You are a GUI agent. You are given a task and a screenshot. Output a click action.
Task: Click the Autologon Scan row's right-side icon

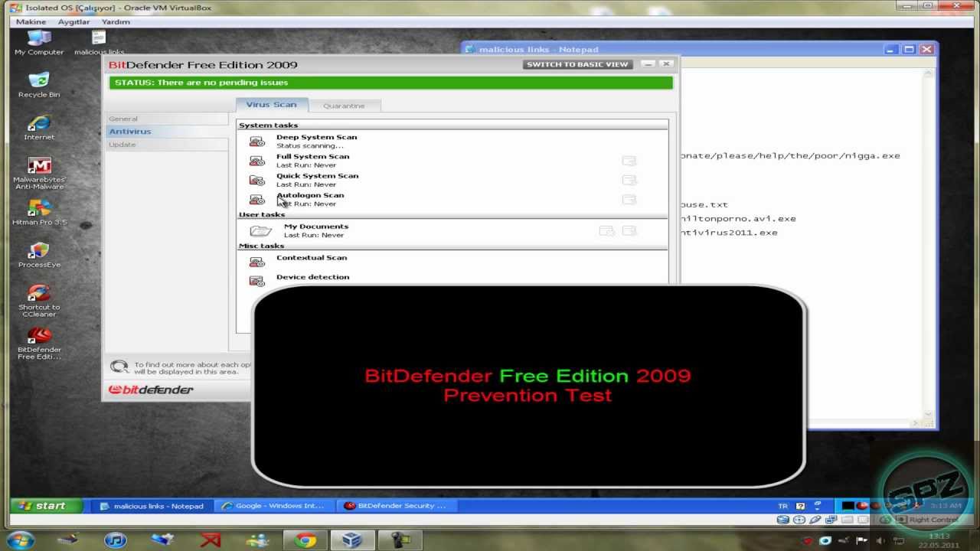629,199
